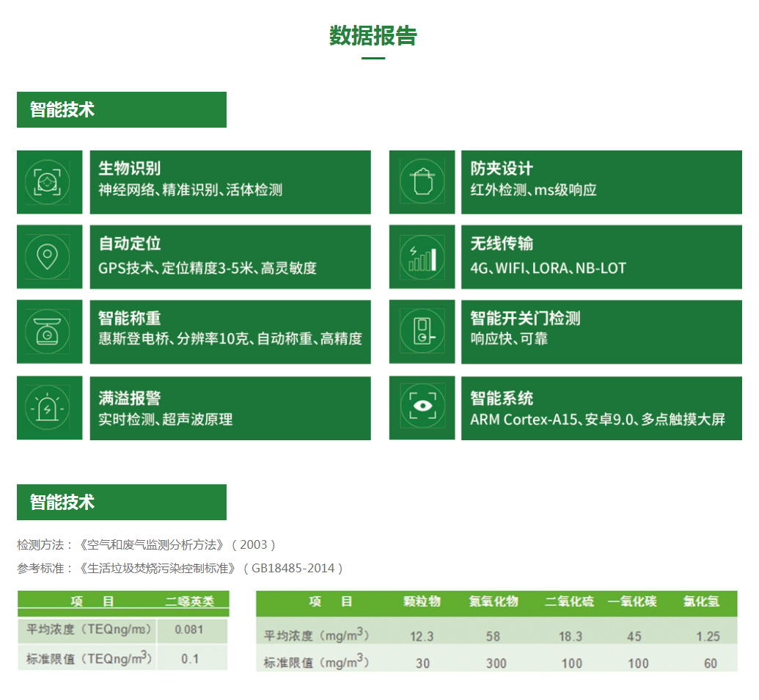Select the 防夹设计 feature card
The height and width of the screenshot is (700, 759).
601,182
